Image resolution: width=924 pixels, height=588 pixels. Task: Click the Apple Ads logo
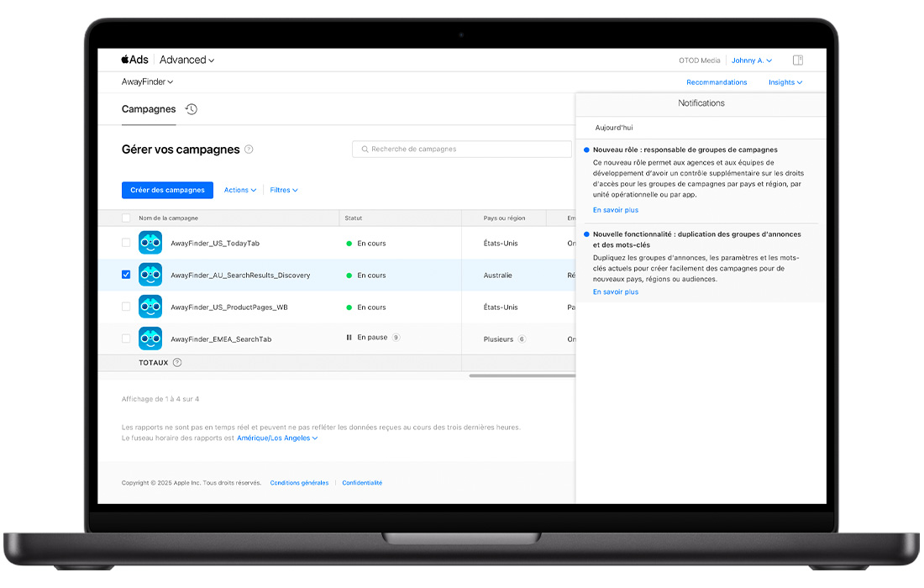(x=134, y=60)
